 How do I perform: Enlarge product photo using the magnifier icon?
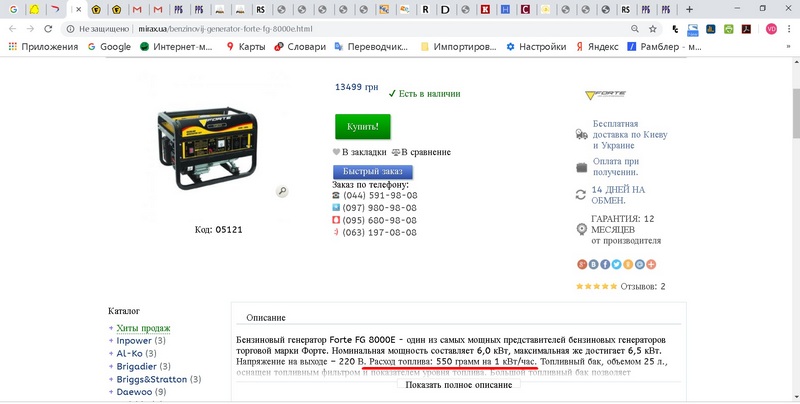282,191
